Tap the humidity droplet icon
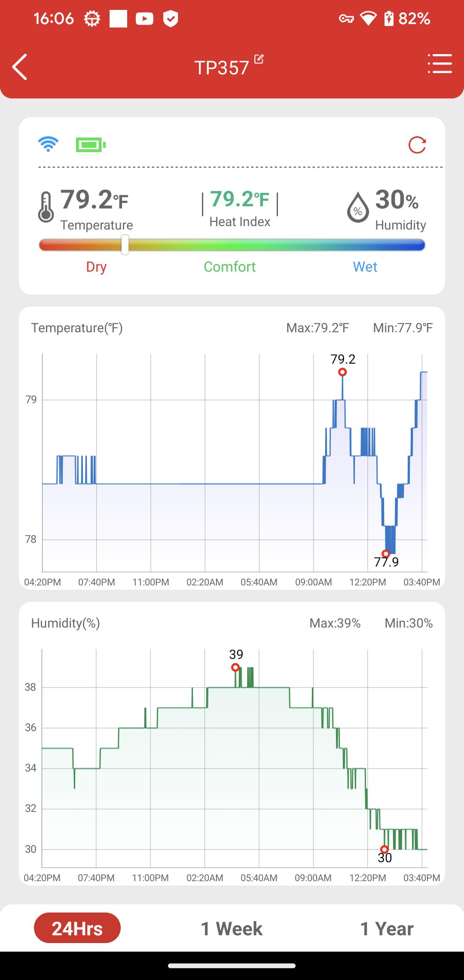464x980 pixels. click(x=358, y=207)
